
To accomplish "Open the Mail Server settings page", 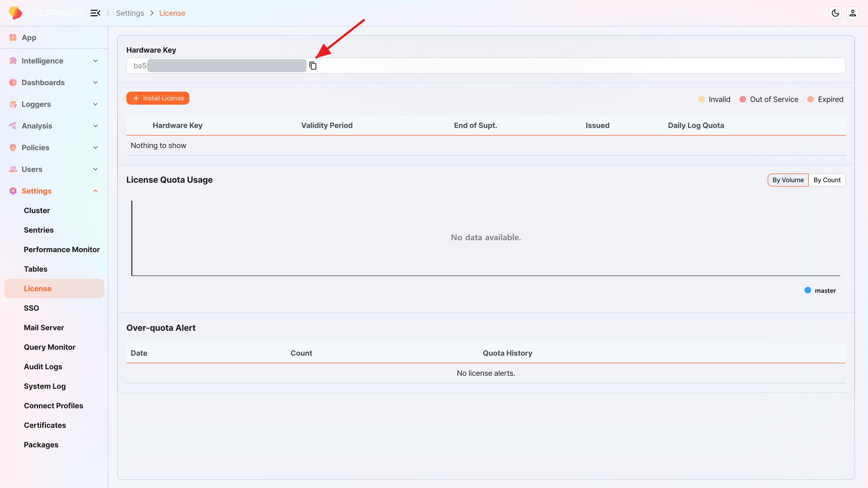I will (x=44, y=328).
